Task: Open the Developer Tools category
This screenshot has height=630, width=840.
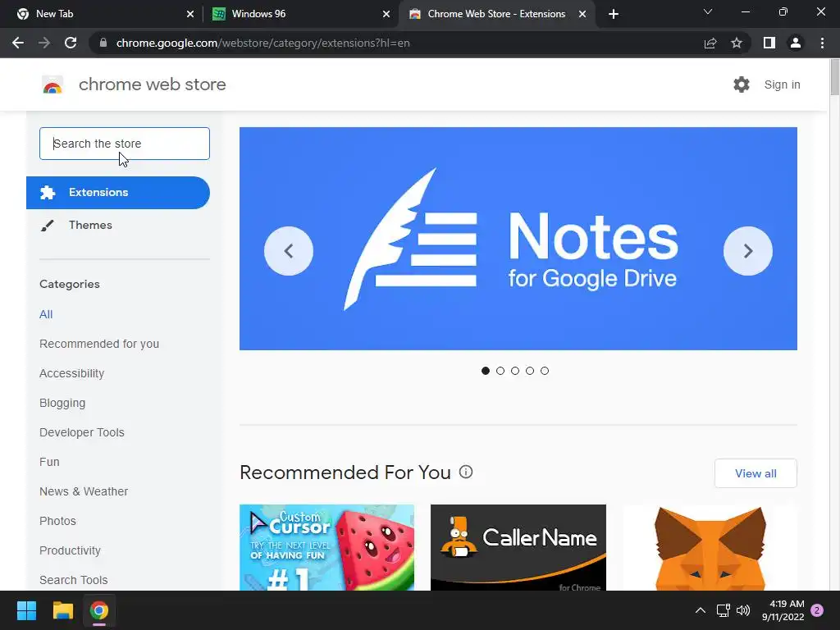Action: point(82,432)
